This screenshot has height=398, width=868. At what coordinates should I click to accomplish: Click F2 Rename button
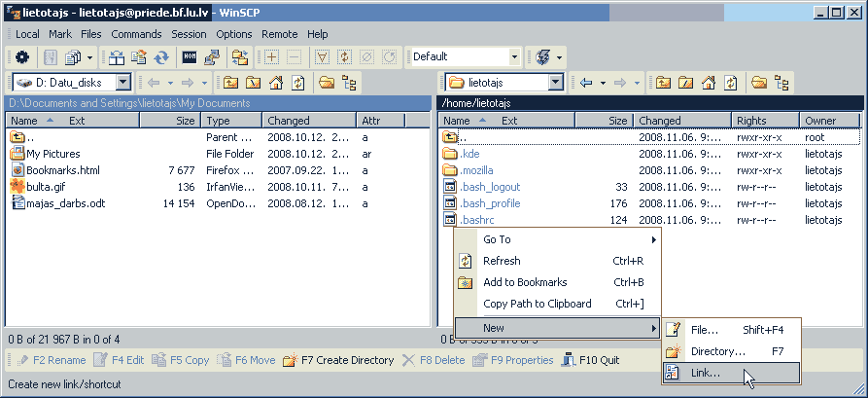coord(51,360)
